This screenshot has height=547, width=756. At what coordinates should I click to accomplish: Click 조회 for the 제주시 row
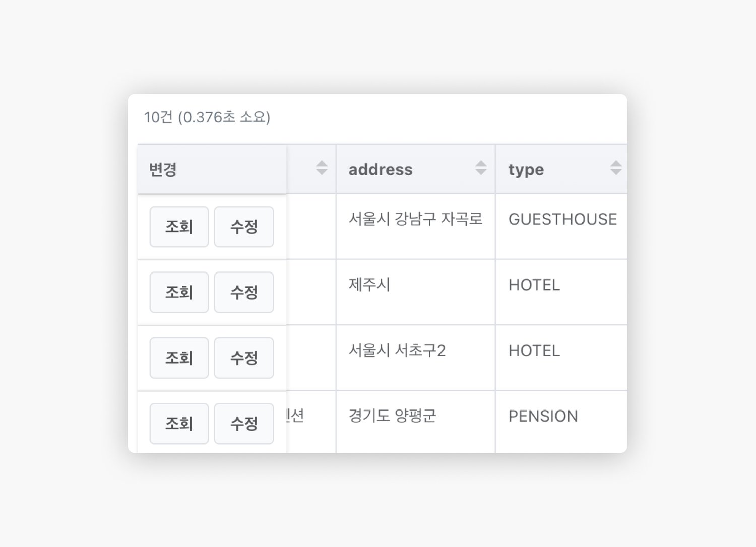179,292
